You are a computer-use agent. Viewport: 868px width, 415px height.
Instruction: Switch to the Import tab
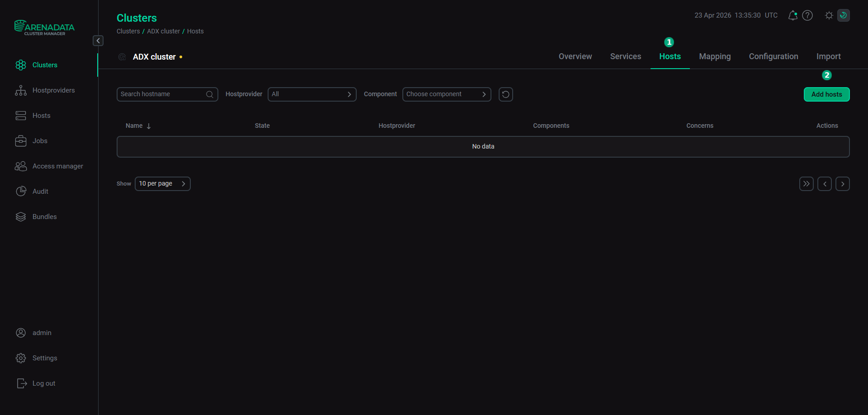[x=829, y=56]
